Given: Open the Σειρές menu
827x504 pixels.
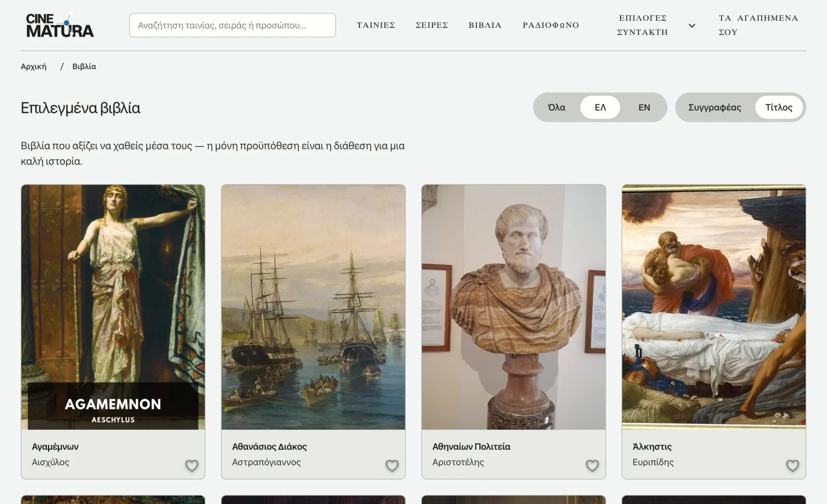Looking at the screenshot, I should 431,25.
